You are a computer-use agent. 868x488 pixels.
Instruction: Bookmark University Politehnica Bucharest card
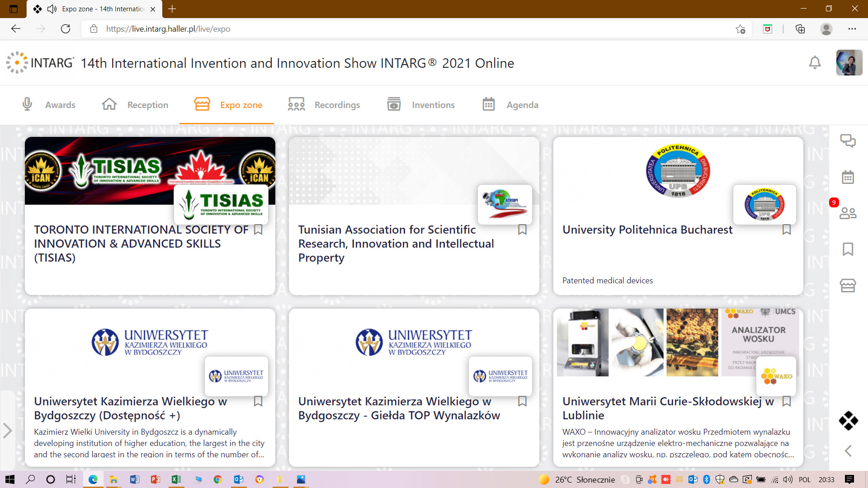786,230
